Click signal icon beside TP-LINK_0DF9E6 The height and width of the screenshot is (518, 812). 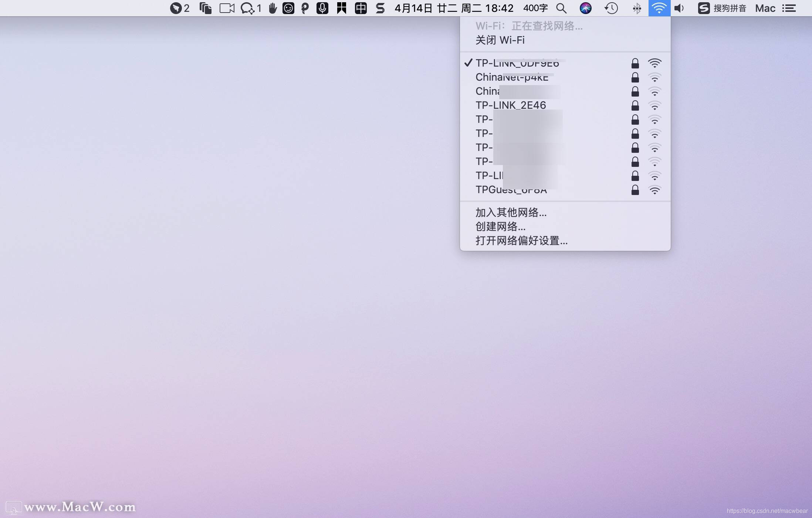(x=654, y=63)
